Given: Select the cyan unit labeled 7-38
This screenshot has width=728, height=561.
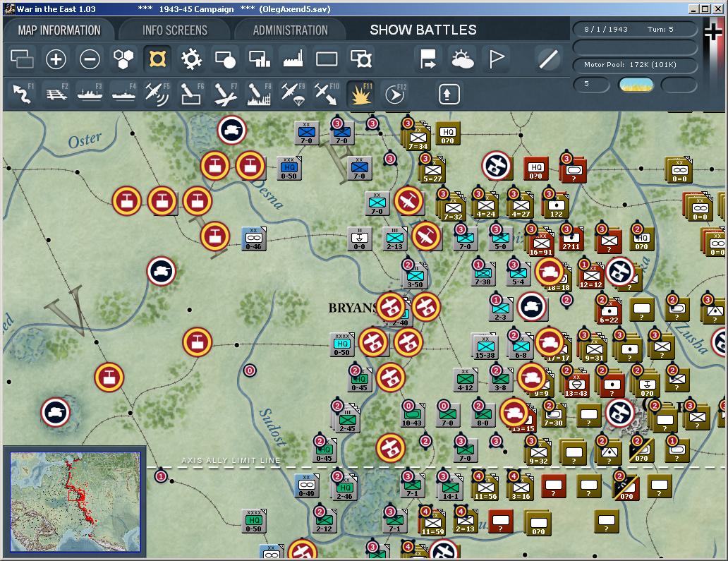Looking at the screenshot, I should (483, 275).
